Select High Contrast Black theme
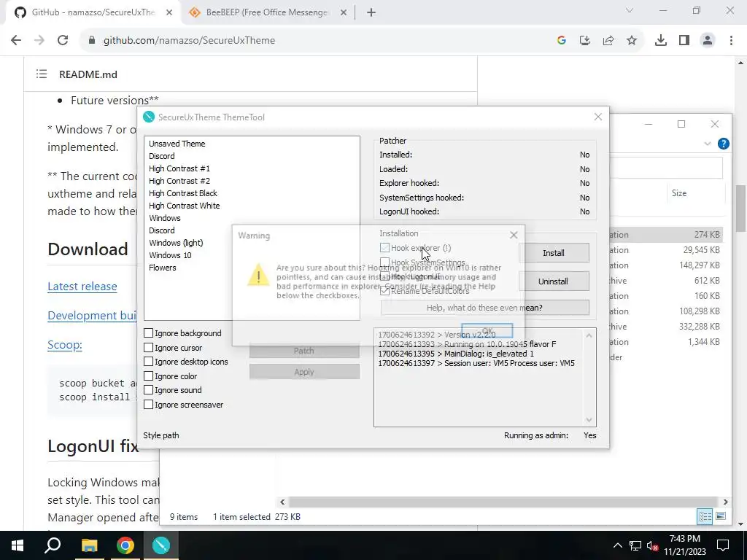Image resolution: width=747 pixels, height=560 pixels. (x=183, y=192)
